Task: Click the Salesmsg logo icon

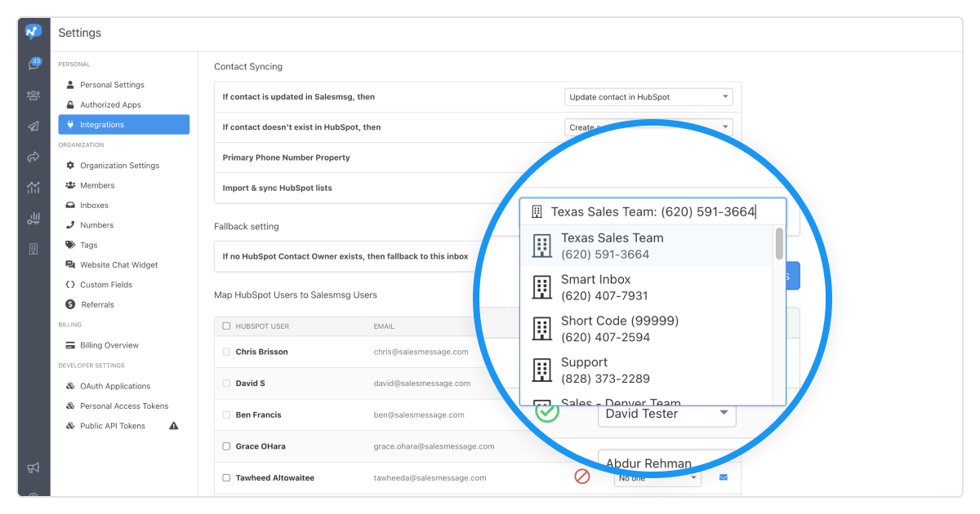Action: (x=33, y=33)
